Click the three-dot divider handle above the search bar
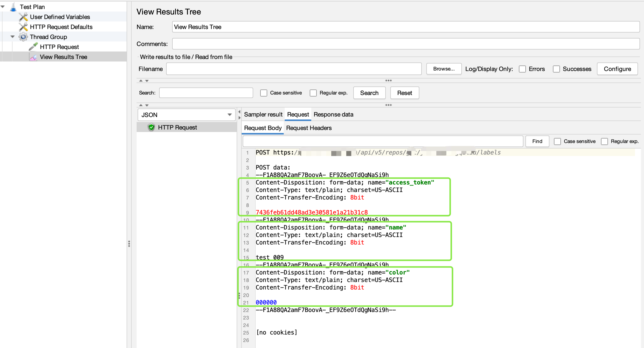 pos(388,80)
